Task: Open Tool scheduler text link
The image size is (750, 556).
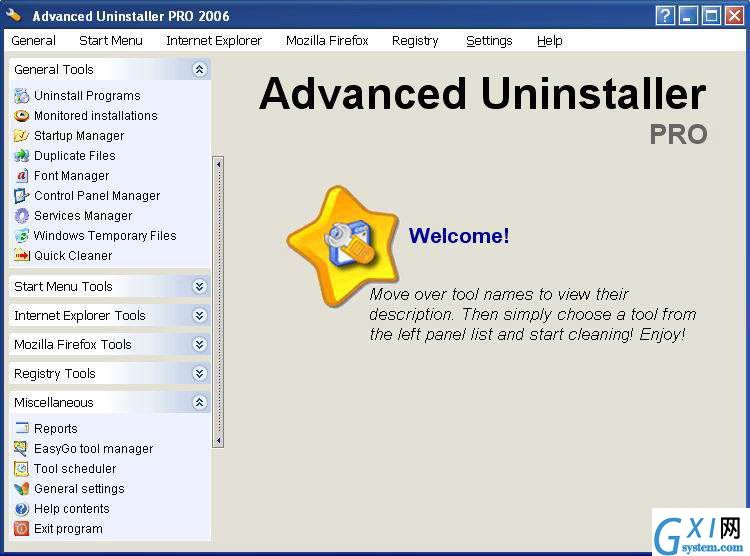Action: tap(75, 469)
